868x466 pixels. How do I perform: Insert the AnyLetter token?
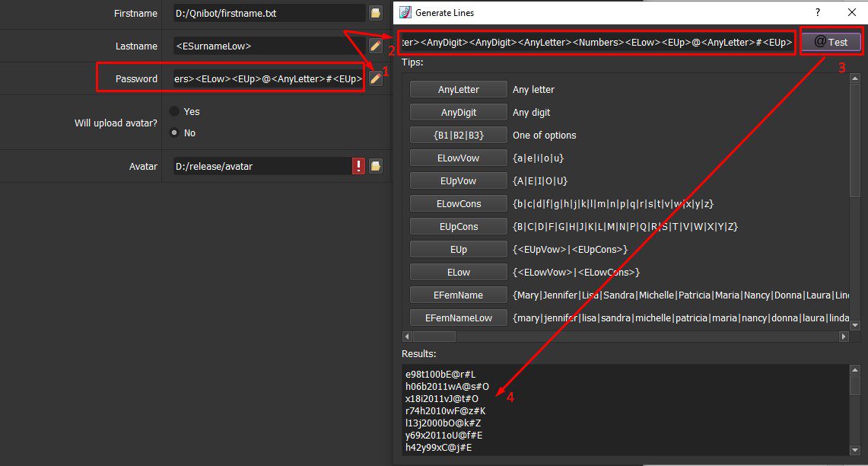(x=459, y=89)
